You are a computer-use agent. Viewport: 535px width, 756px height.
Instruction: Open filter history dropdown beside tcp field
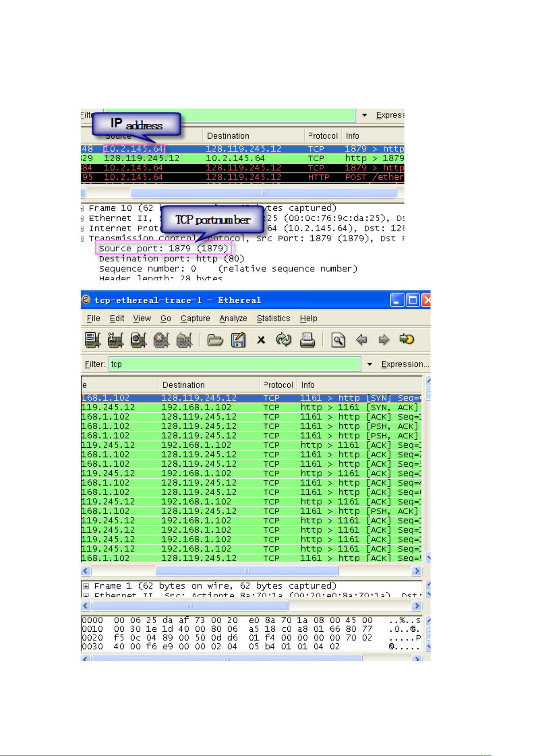point(370,364)
